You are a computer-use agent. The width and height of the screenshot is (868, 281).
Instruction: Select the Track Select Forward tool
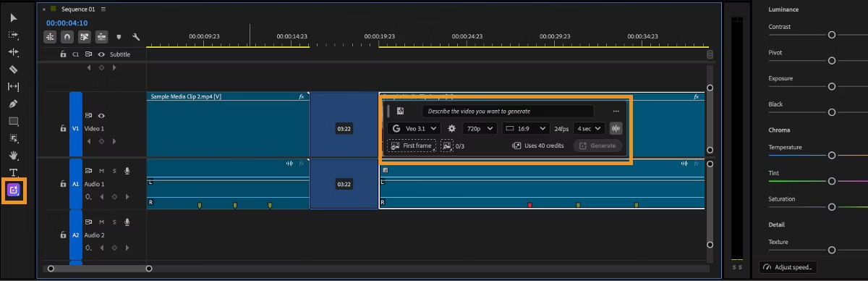pyautogui.click(x=13, y=35)
